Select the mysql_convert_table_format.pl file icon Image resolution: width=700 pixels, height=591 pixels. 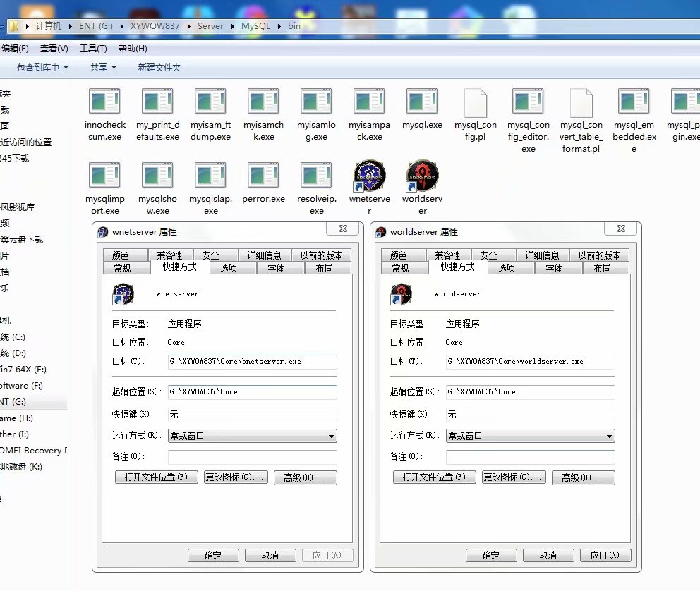pos(581,102)
